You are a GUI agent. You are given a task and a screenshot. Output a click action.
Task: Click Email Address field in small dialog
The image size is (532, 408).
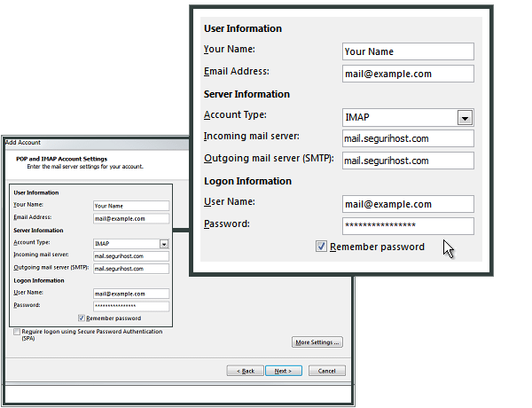tap(130, 218)
